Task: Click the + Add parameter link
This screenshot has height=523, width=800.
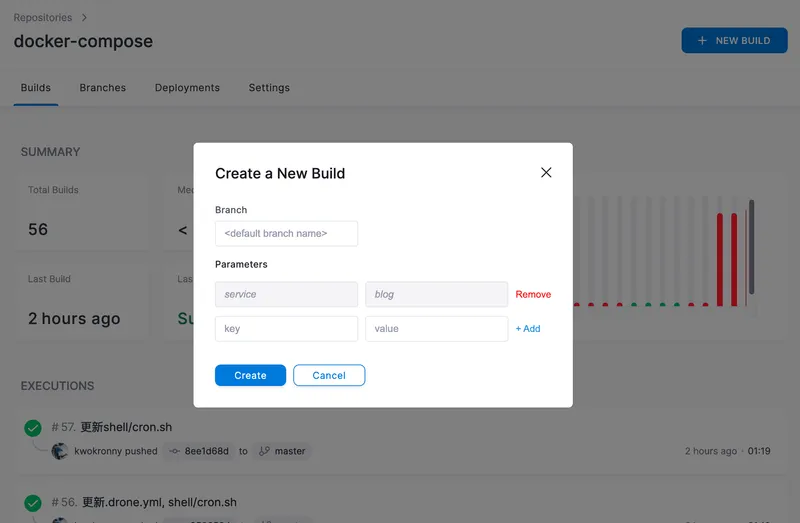Action: click(x=528, y=329)
